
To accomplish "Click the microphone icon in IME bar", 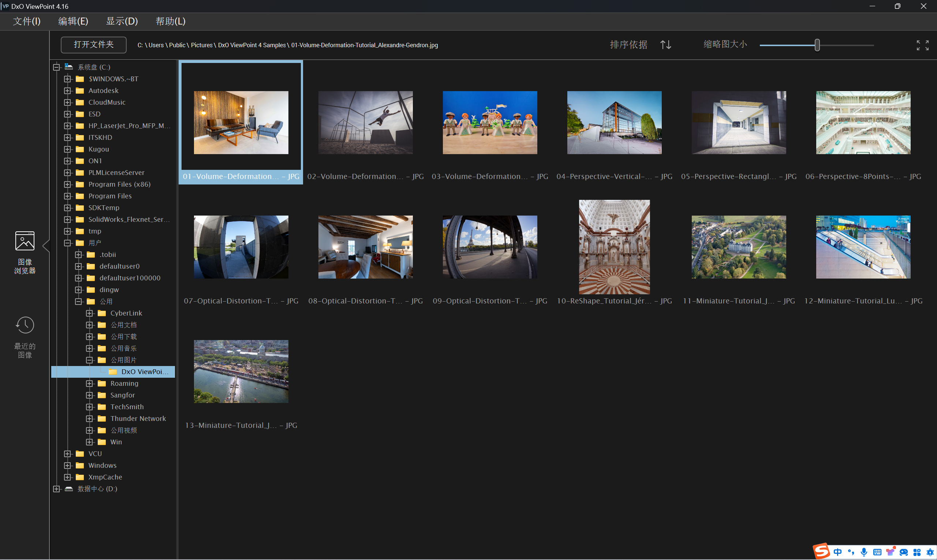I will 864,552.
